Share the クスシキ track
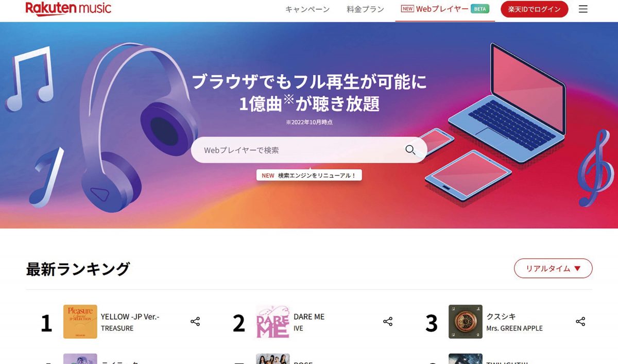The image size is (618, 364). [x=580, y=322]
